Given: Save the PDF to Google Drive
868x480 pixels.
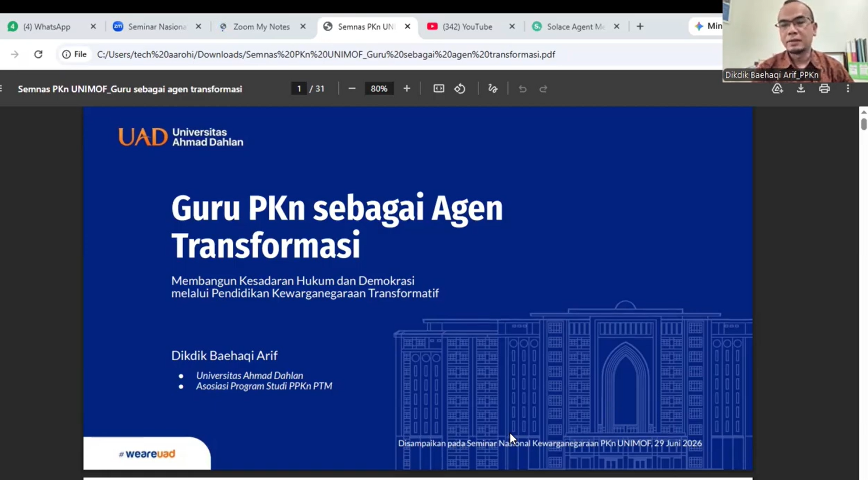Looking at the screenshot, I should (x=777, y=88).
